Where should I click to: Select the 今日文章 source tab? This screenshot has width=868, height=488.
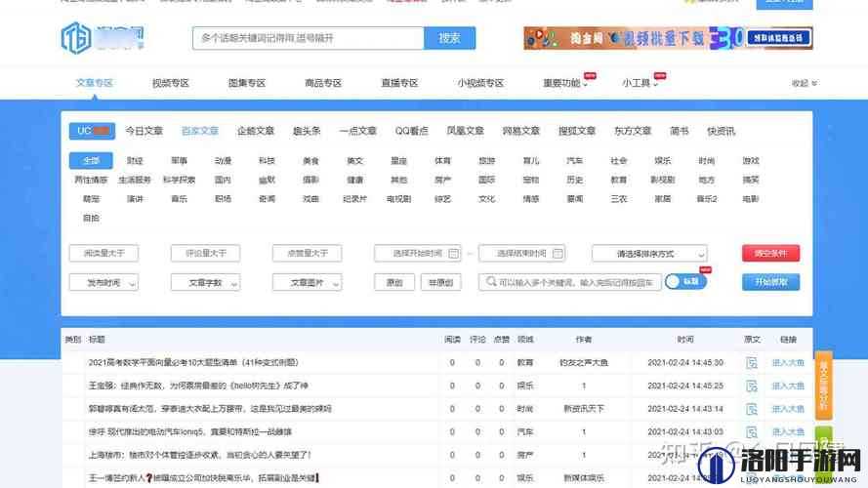click(x=144, y=131)
